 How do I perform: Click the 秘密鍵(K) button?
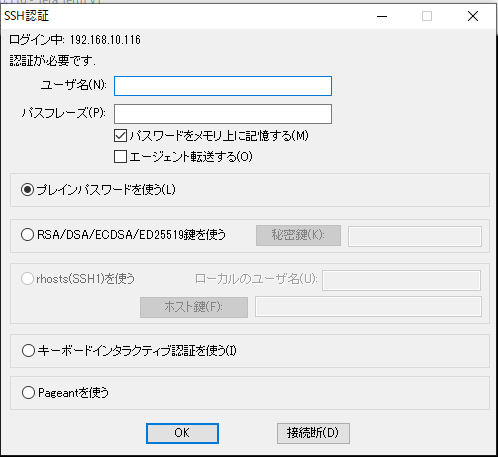(x=298, y=235)
